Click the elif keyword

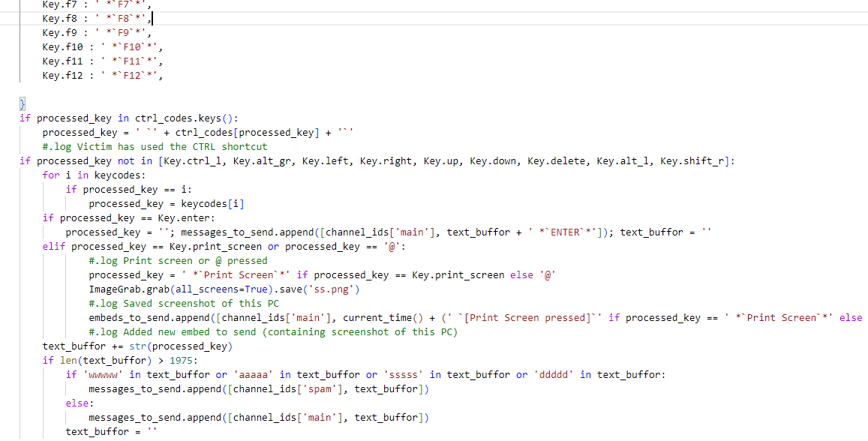coord(54,246)
